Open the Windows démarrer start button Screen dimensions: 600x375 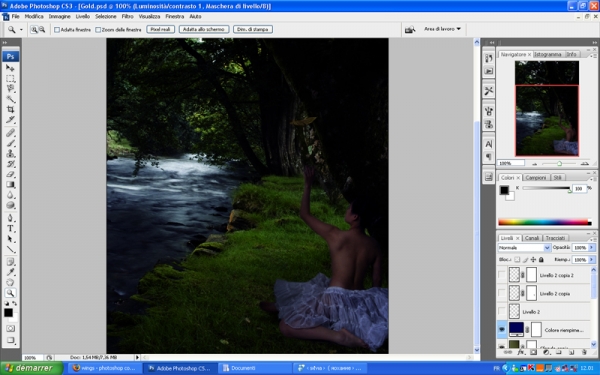coord(31,368)
